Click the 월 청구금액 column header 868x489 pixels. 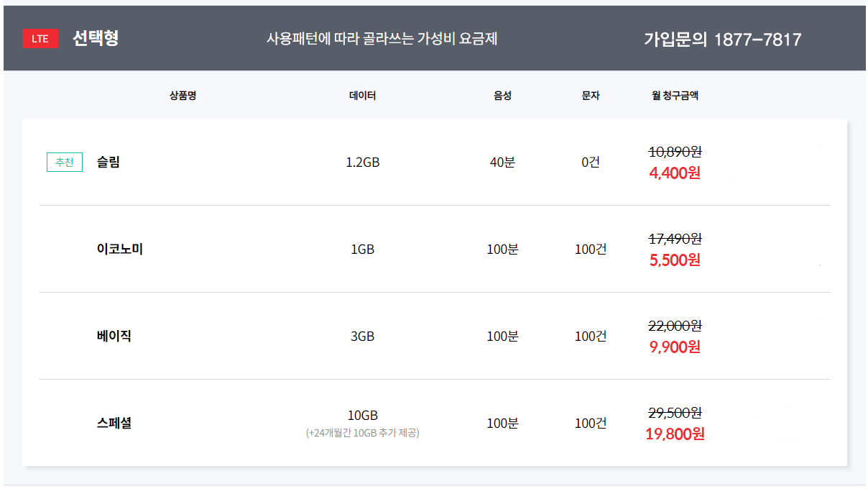tap(675, 96)
